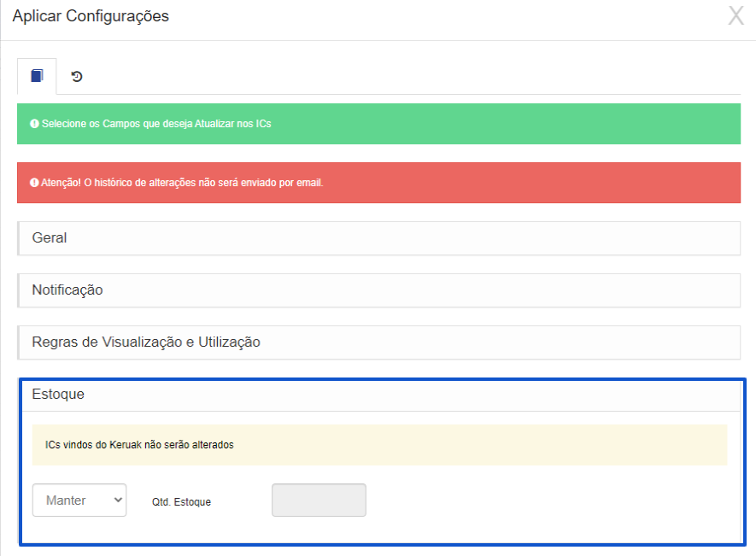Image resolution: width=756 pixels, height=556 pixels.
Task: Click the Qtd. Estoque input field
Action: pyautogui.click(x=319, y=500)
